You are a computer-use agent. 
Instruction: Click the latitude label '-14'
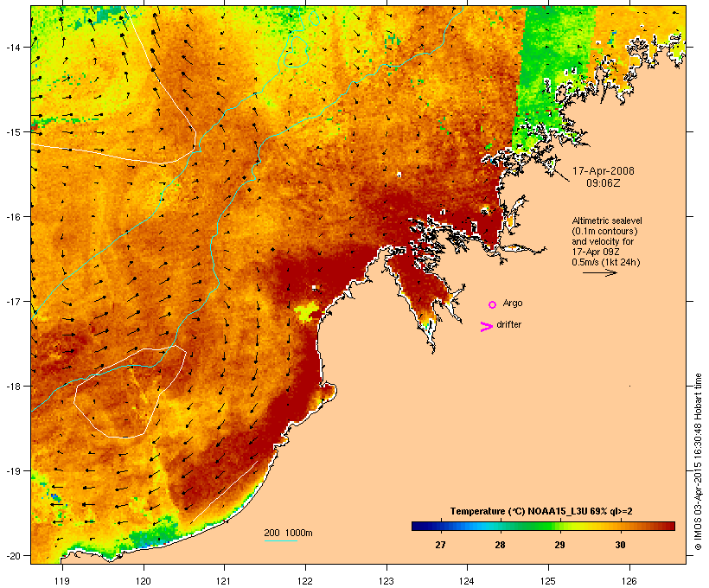click(x=12, y=48)
